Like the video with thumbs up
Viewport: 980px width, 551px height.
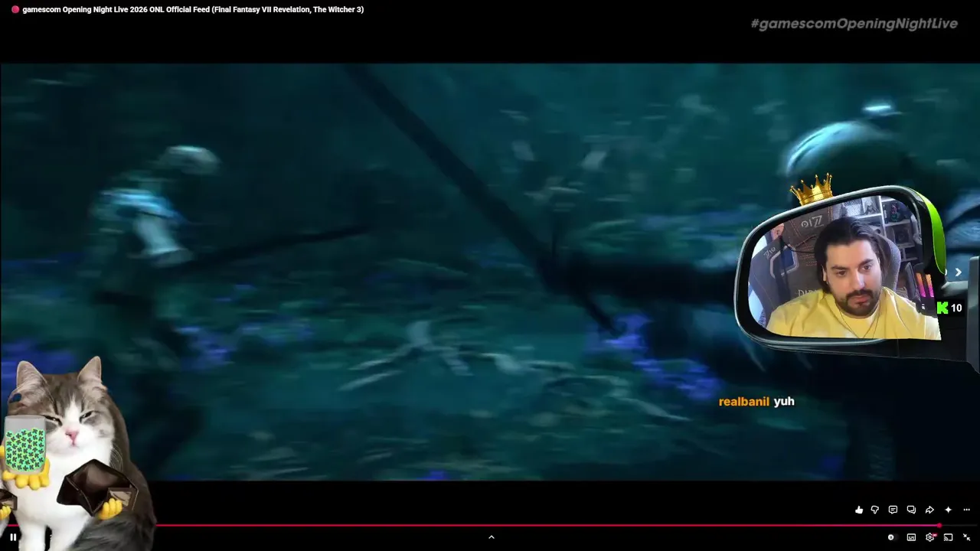point(859,510)
